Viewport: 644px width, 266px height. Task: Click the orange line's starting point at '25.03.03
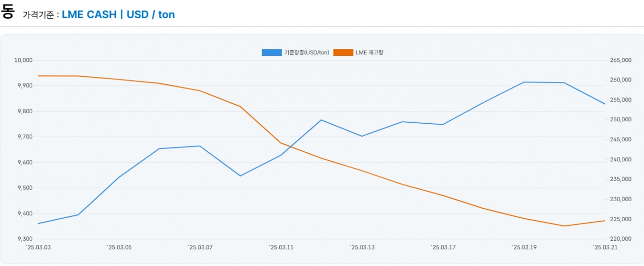pyautogui.click(x=38, y=76)
